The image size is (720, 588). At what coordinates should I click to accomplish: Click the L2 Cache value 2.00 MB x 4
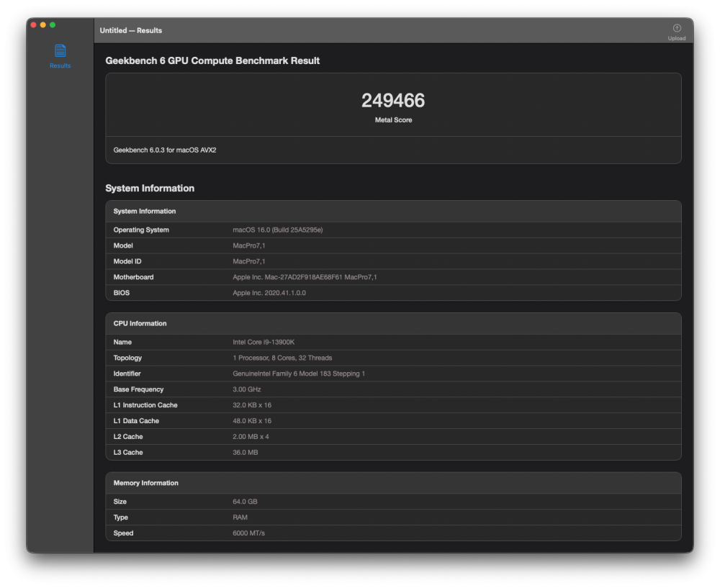tap(251, 437)
